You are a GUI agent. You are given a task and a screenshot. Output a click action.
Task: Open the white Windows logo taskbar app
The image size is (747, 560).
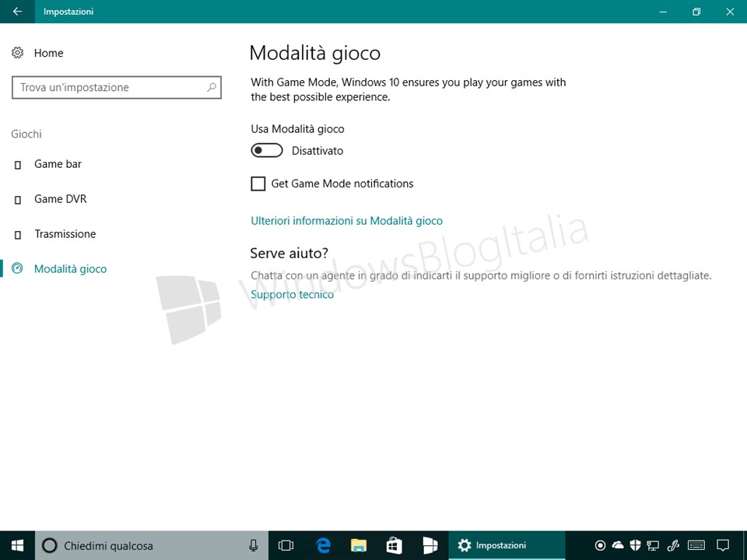(430, 545)
